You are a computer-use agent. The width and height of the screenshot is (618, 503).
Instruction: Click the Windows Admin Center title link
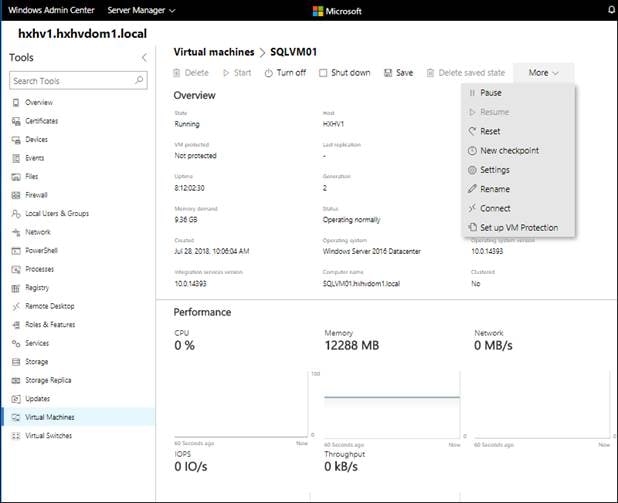(x=51, y=10)
